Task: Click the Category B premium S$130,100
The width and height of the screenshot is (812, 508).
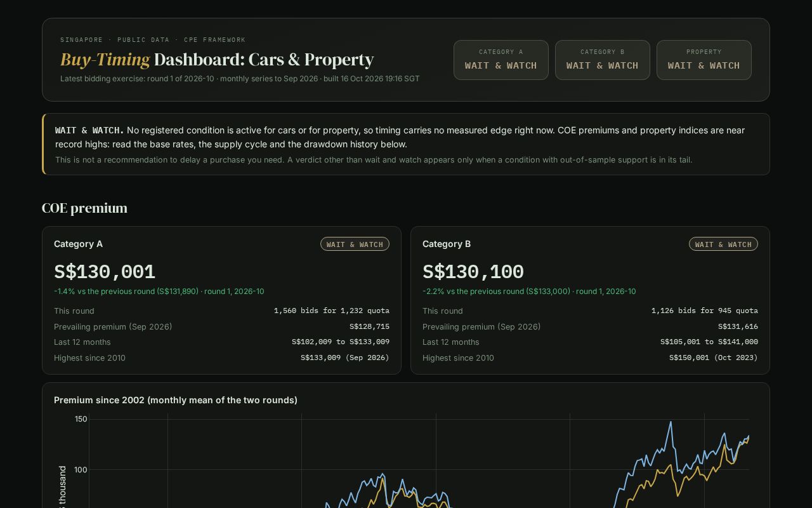Action: (x=473, y=272)
